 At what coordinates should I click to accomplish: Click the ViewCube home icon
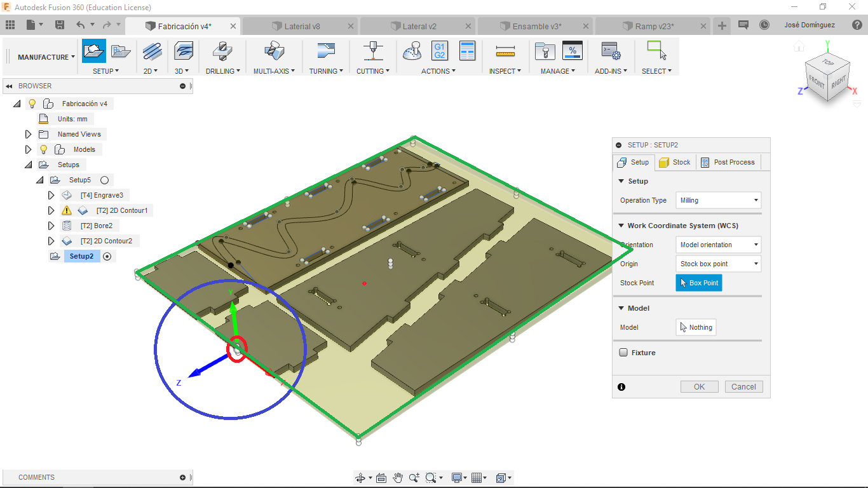pyautogui.click(x=799, y=46)
